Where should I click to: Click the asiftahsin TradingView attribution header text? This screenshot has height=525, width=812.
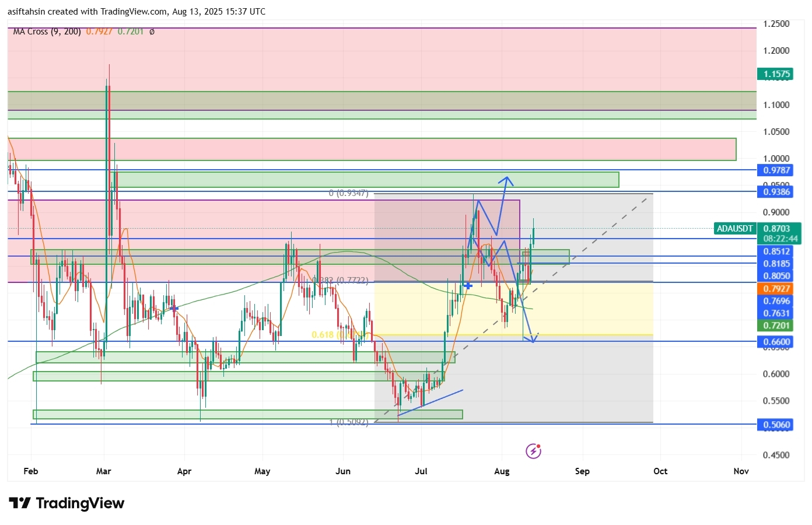136,12
